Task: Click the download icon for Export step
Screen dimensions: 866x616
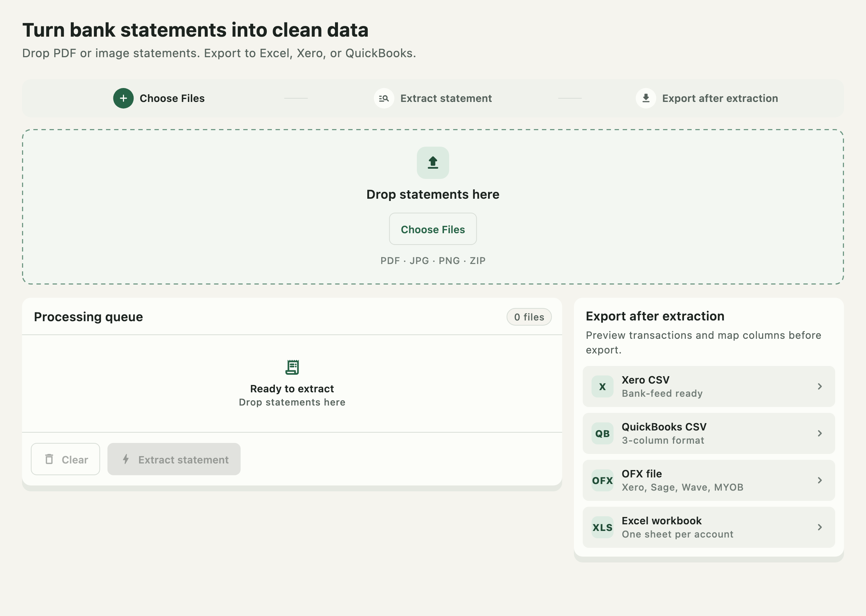Action: click(x=645, y=98)
